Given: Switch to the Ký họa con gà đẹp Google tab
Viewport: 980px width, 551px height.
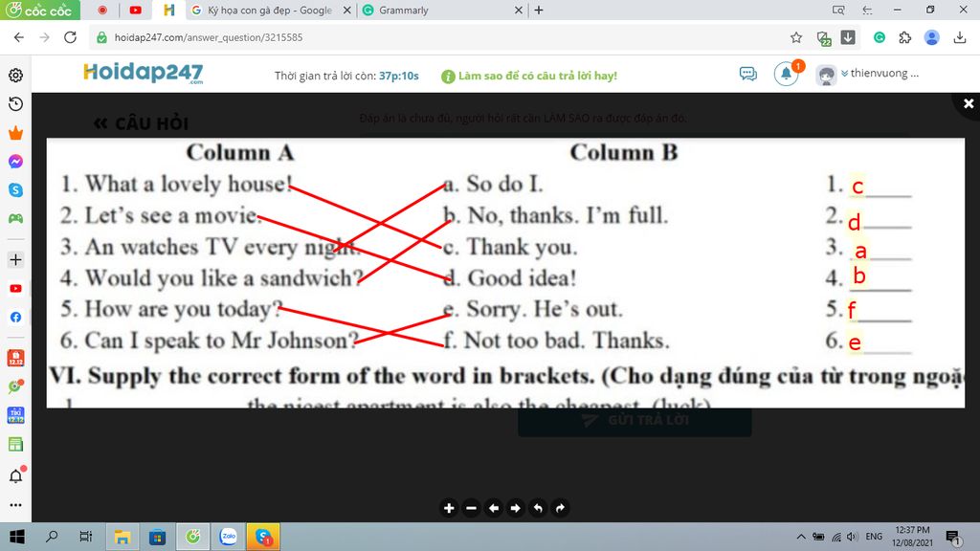Looking at the screenshot, I should point(262,10).
